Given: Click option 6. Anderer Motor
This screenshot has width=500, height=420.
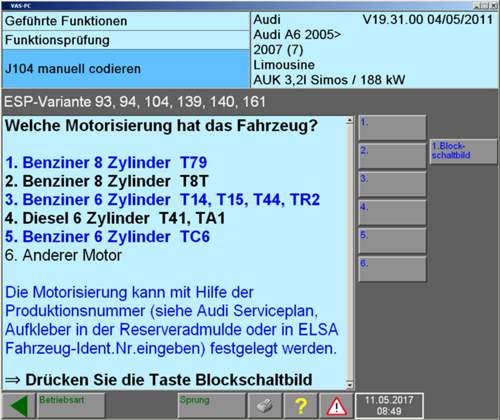Looking at the screenshot, I should [63, 255].
